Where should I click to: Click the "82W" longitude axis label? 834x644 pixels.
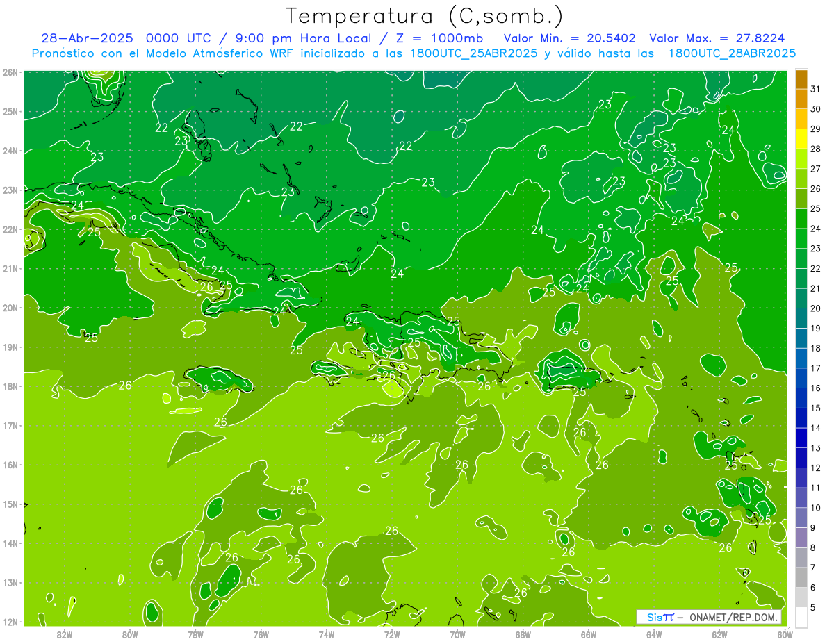65,634
